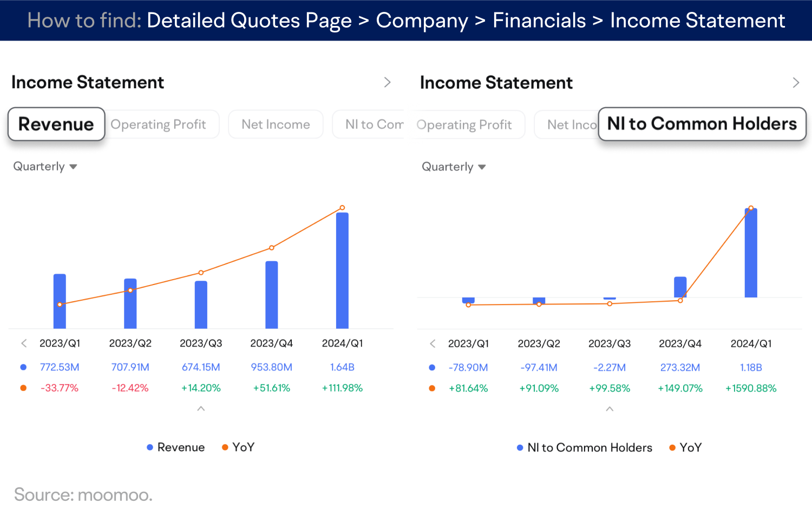This screenshot has height=516, width=812.
Task: Open right Income Statement details arrow
Action: click(x=796, y=83)
